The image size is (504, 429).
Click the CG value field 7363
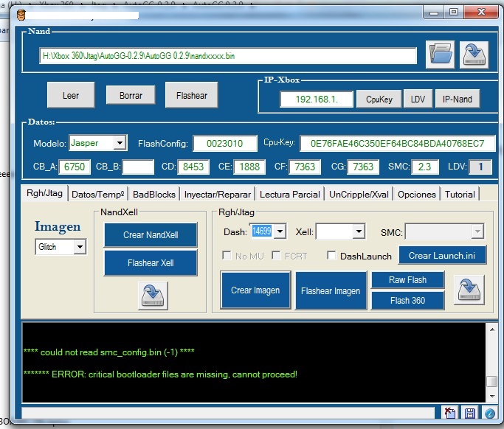coord(363,167)
